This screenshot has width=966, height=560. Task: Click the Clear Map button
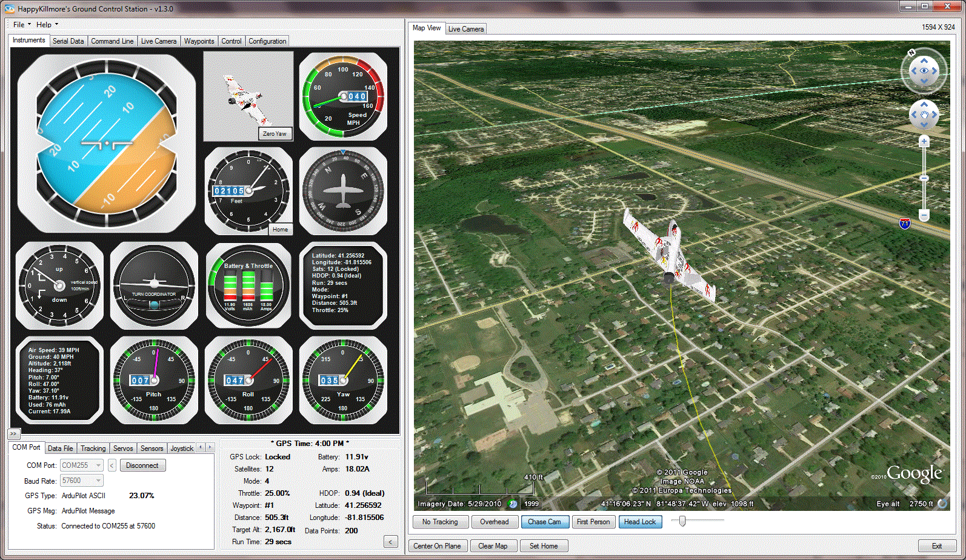493,546
